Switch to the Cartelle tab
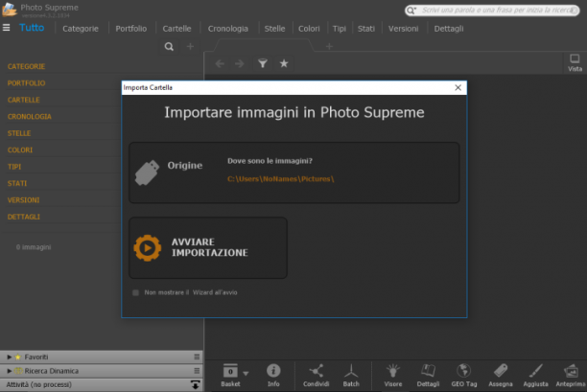 click(x=176, y=29)
